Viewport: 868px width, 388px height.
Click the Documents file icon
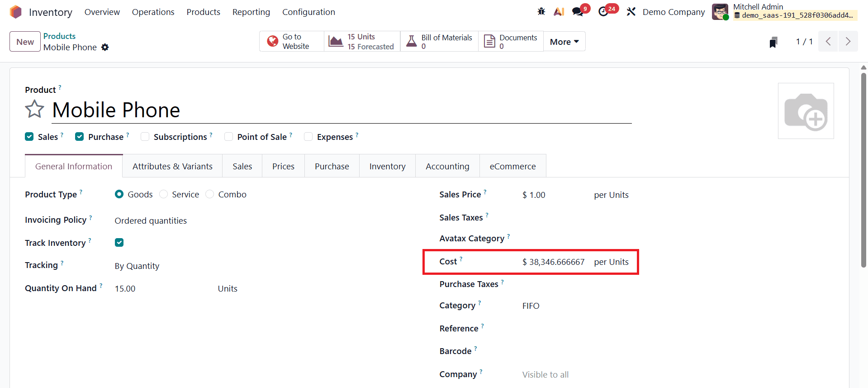point(489,41)
